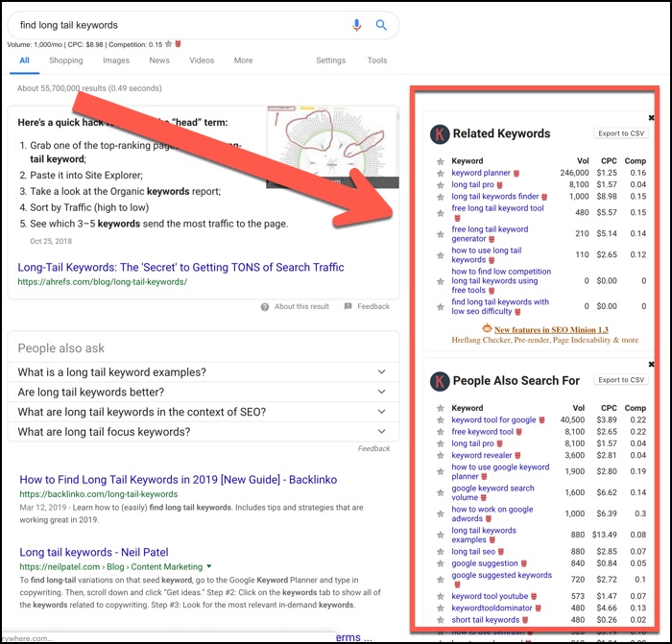
Task: Close the Related Keywords widget
Action: (x=652, y=117)
